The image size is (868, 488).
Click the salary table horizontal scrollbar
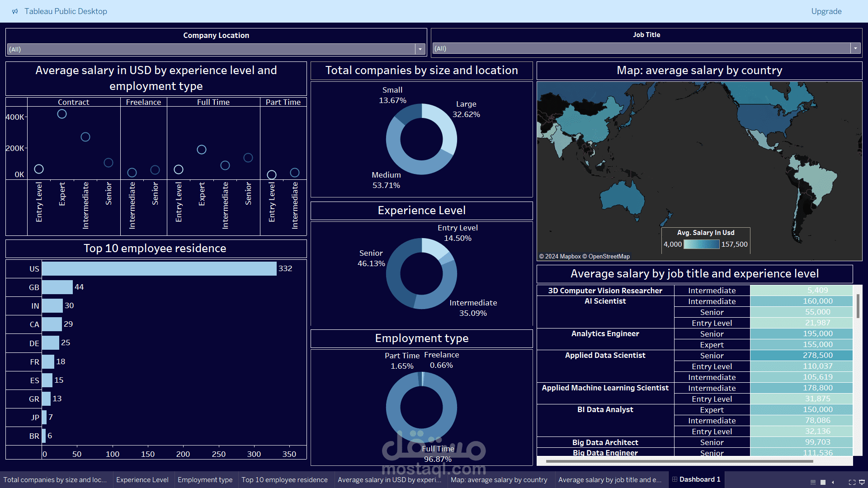(x=679, y=461)
